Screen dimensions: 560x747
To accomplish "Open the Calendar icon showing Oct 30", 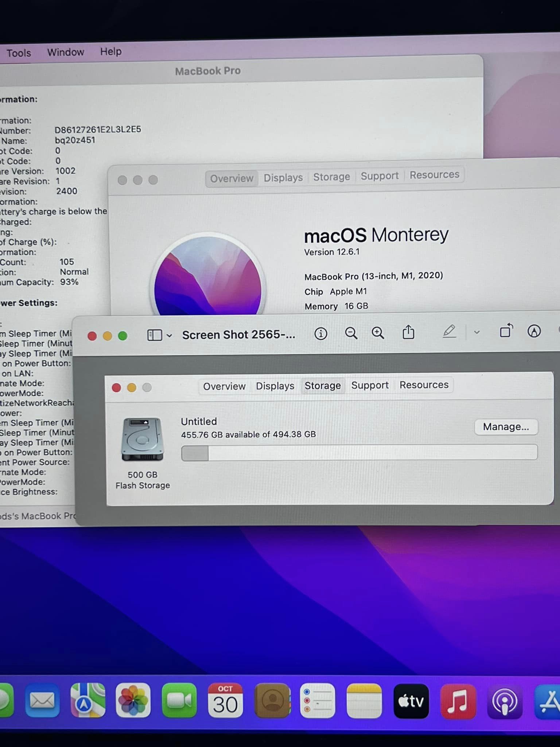I will 225,701.
